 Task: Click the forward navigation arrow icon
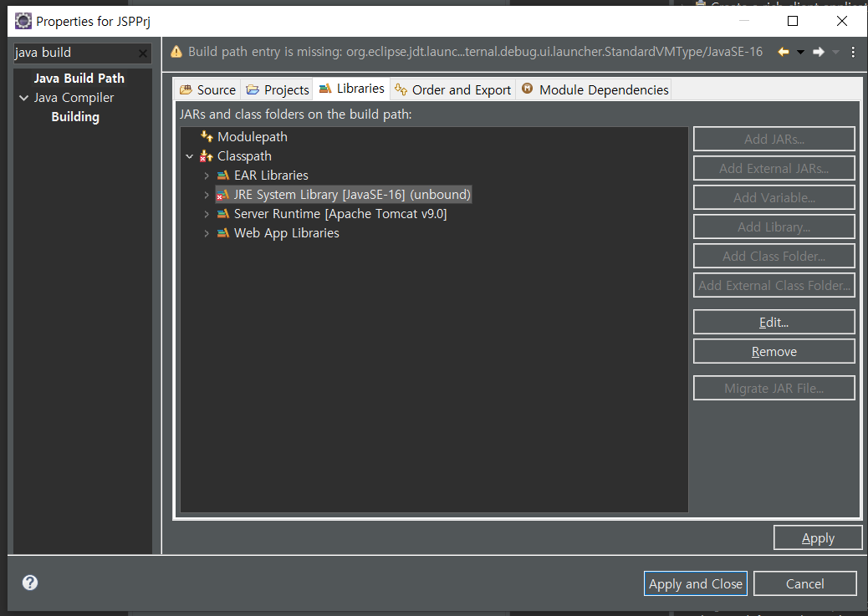818,52
